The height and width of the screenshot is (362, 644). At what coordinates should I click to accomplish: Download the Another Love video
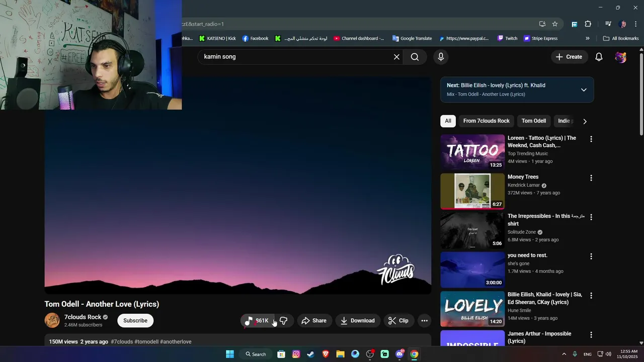pos(358,321)
